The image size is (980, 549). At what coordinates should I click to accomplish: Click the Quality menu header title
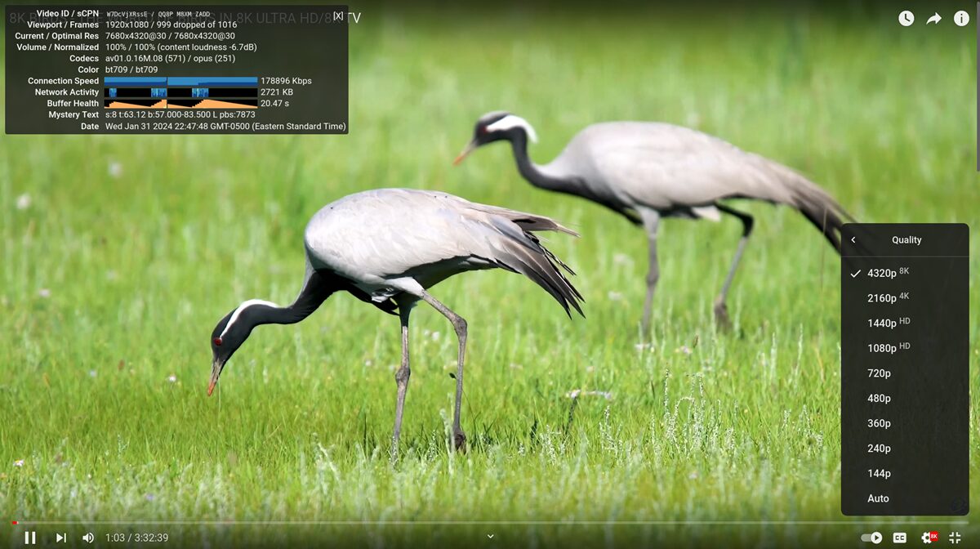click(x=906, y=240)
